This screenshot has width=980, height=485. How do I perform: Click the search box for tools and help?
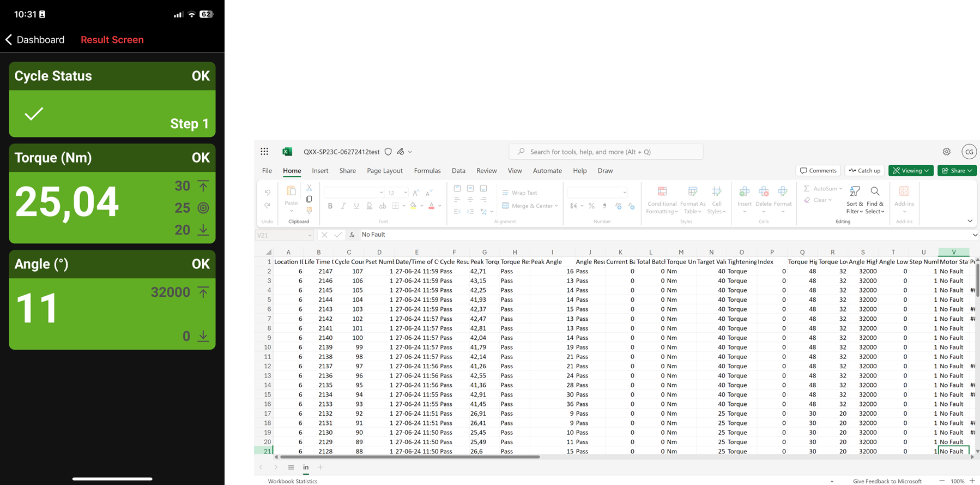point(605,152)
